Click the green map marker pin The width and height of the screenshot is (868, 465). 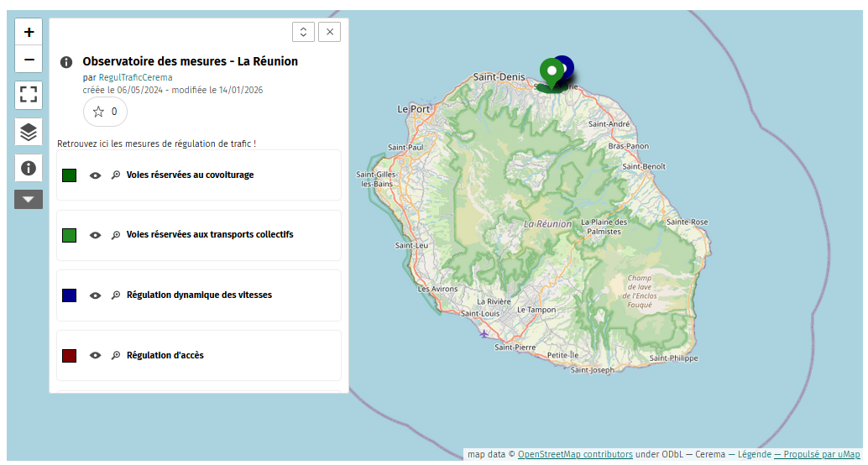point(552,73)
